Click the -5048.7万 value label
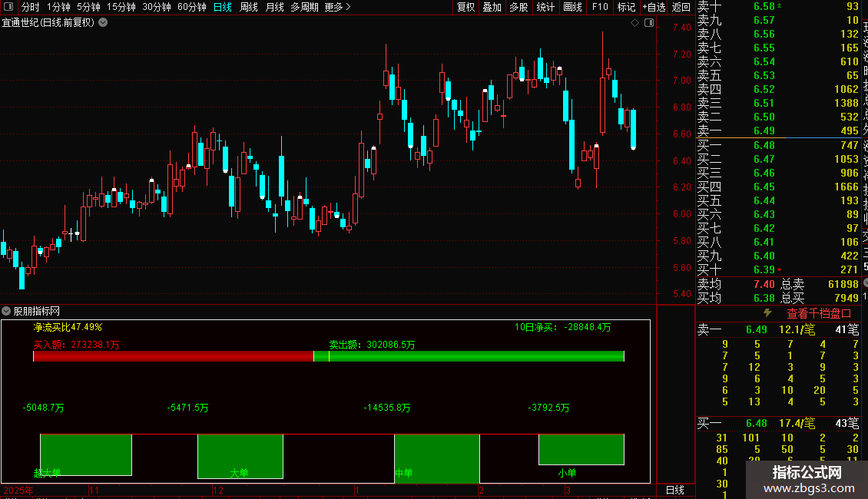The height and width of the screenshot is (499, 868). [x=43, y=408]
